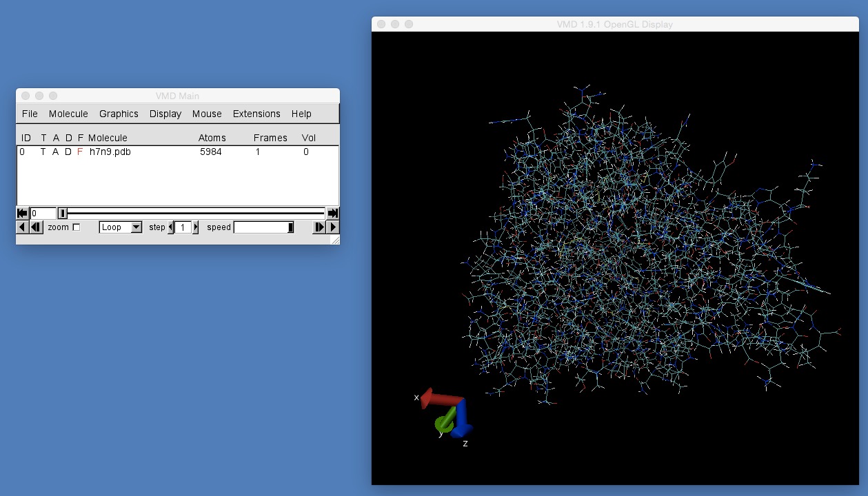This screenshot has width=868, height=496.
Task: Jump to the first trajectory frame
Action: 21,213
